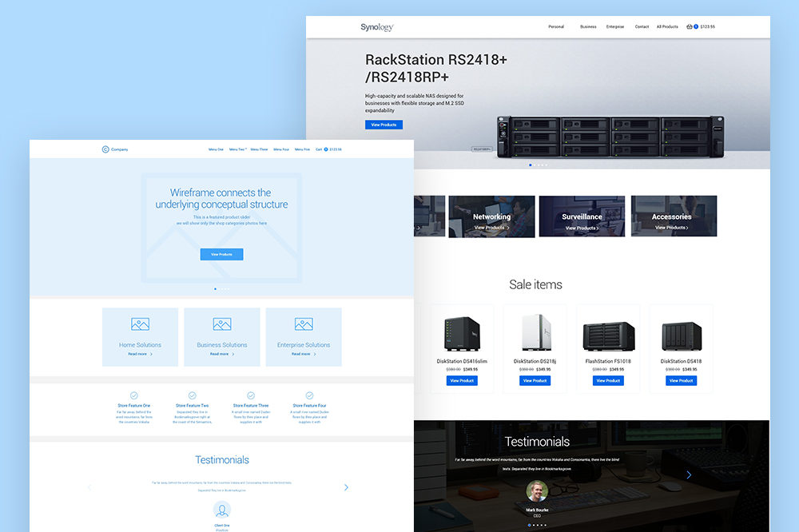Click the Cart link in wireframe header
This screenshot has height=532, width=799.
[x=319, y=149]
